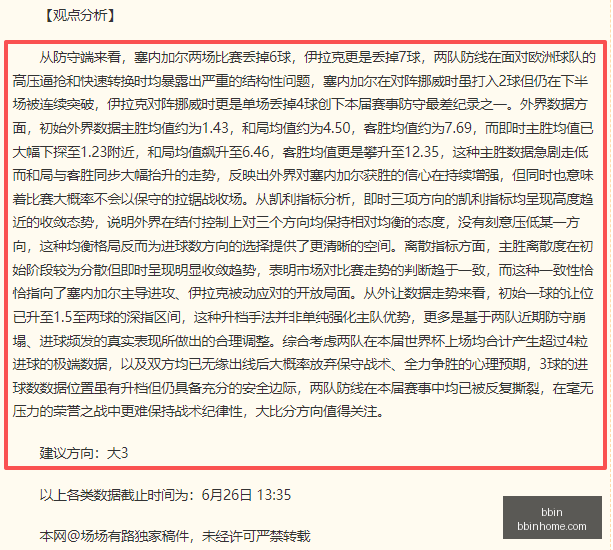613x550 pixels.
Task: Click the final line ending 大比分方向值得关注
Action: tap(199, 411)
